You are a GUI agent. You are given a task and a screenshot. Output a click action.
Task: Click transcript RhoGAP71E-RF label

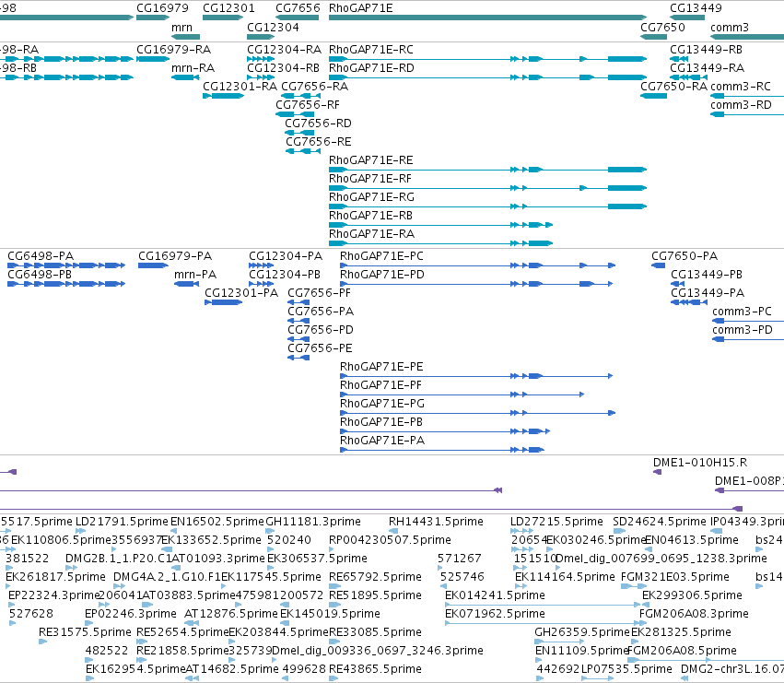coord(370,179)
